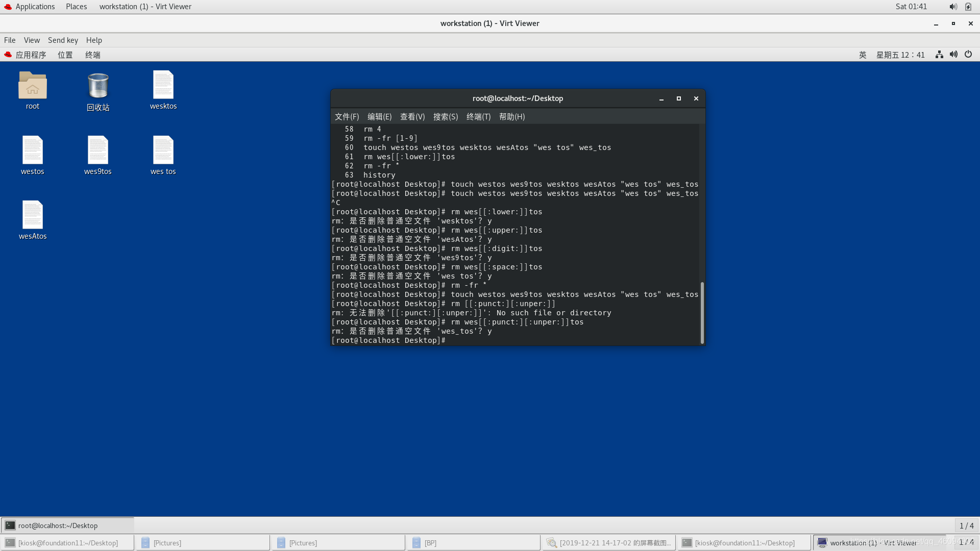This screenshot has height=551, width=980.
Task: Select the 'wes tos' file icon
Action: point(163,151)
